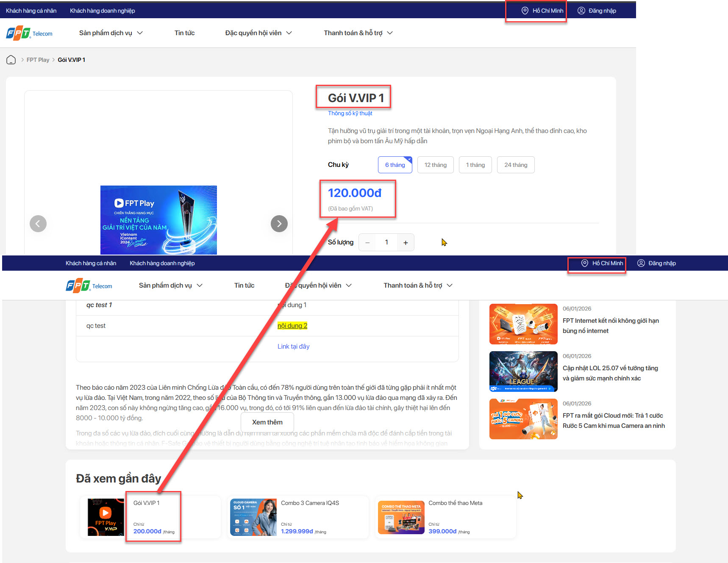Increase quantity with the plus button
This screenshot has height=563, width=728.
(406, 243)
